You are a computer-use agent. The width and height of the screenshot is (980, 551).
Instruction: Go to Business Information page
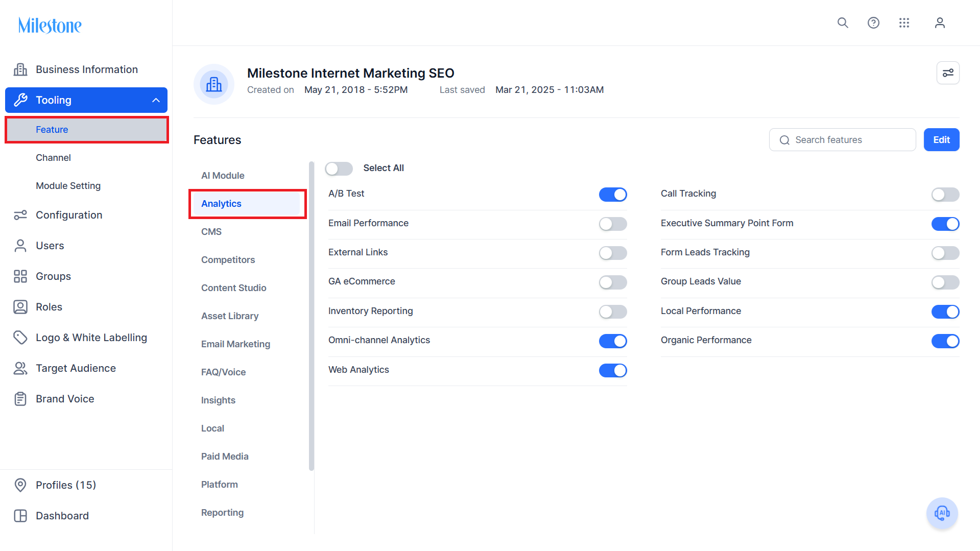tap(86, 69)
